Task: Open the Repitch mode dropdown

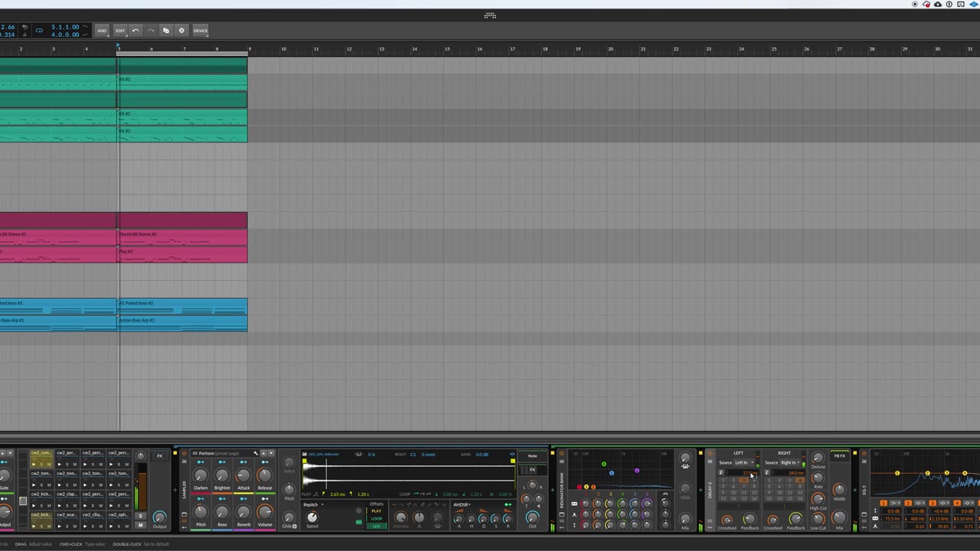Action: 313,505
